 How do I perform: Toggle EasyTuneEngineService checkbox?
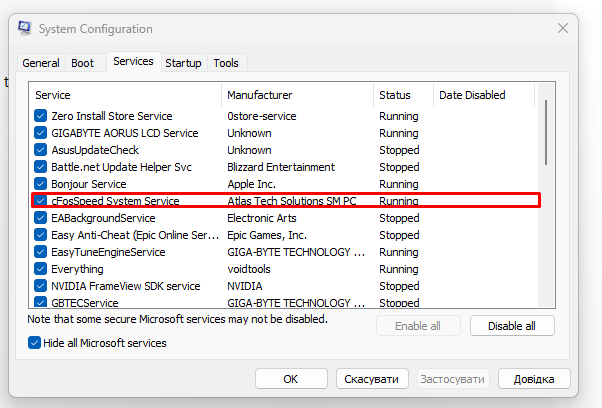[40, 252]
